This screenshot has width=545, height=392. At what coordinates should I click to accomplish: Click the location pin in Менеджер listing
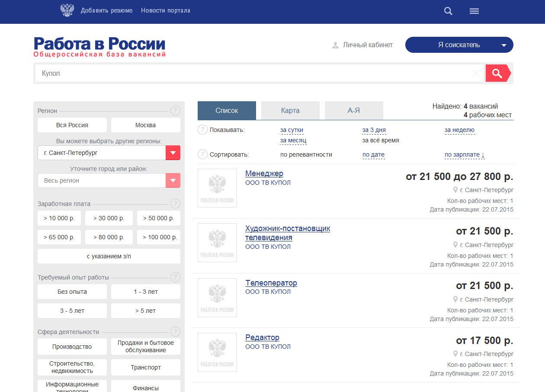(x=455, y=190)
